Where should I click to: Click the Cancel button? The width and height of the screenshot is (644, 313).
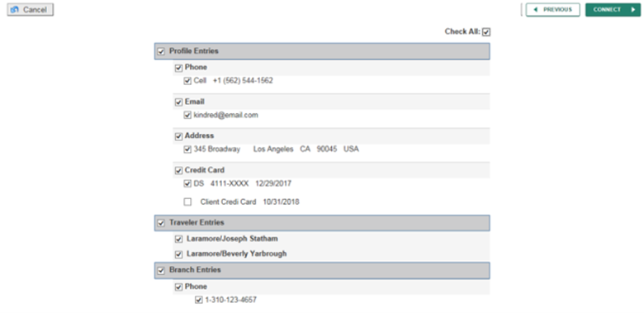(x=31, y=9)
